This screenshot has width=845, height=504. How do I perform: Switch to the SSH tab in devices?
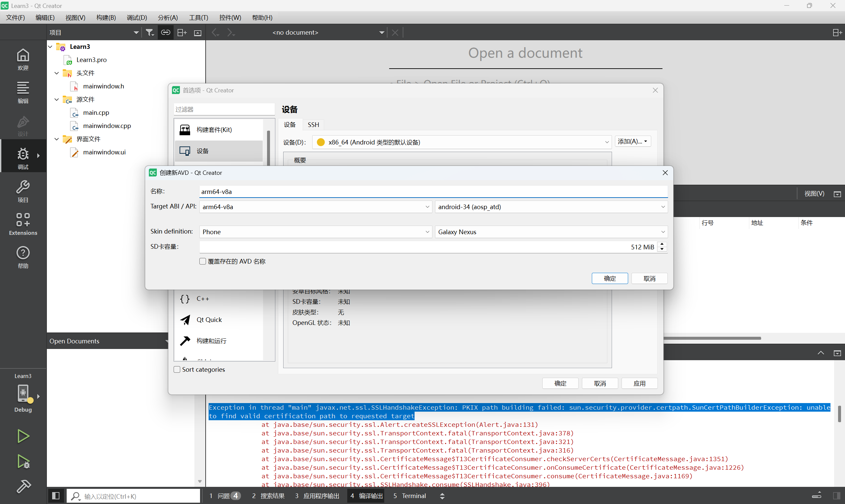313,125
